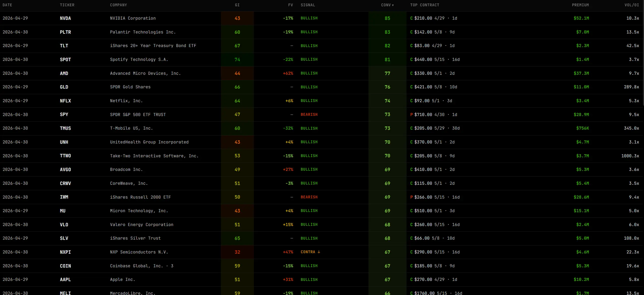Screen dimensions: 644x295
Task: Click the -32% FV value for TMUS
Action: click(x=288, y=128)
